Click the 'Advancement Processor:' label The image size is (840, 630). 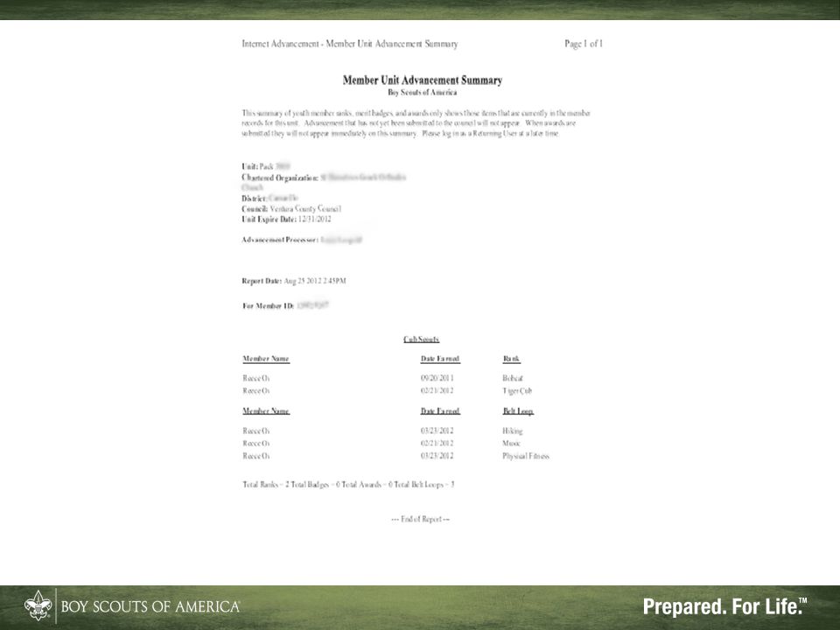coord(280,240)
